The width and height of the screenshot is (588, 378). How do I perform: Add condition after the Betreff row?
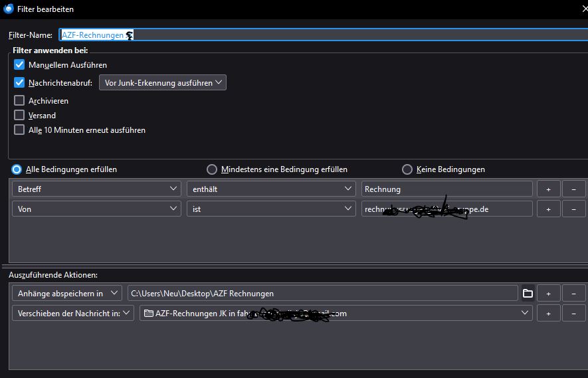point(548,189)
